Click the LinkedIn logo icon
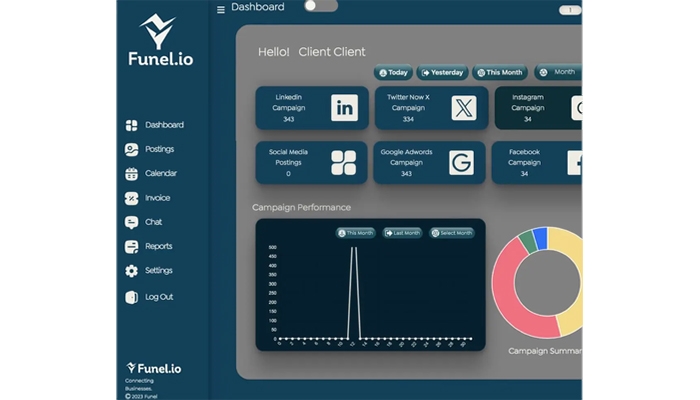 click(x=344, y=108)
